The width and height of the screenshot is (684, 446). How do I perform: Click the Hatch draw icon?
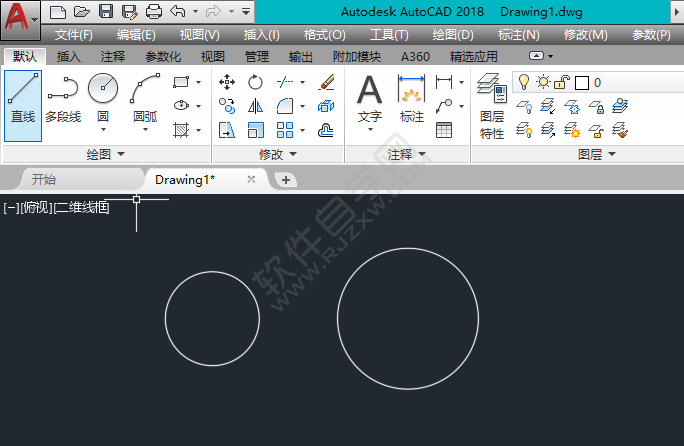[181, 130]
